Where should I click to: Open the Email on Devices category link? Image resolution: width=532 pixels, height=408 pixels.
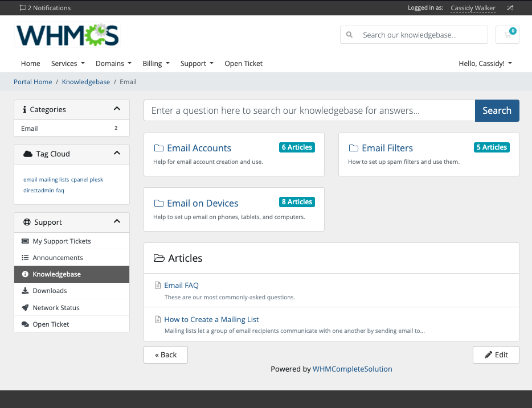203,203
